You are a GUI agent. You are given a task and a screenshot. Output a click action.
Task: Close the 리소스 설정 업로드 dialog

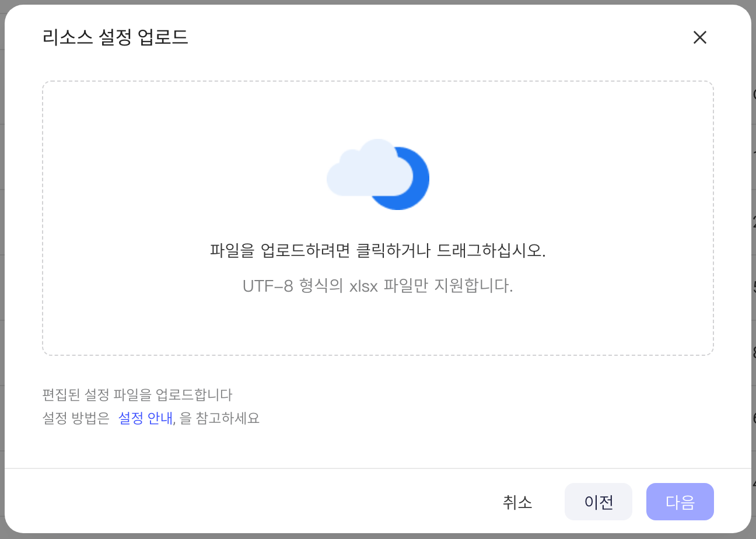[x=699, y=37]
